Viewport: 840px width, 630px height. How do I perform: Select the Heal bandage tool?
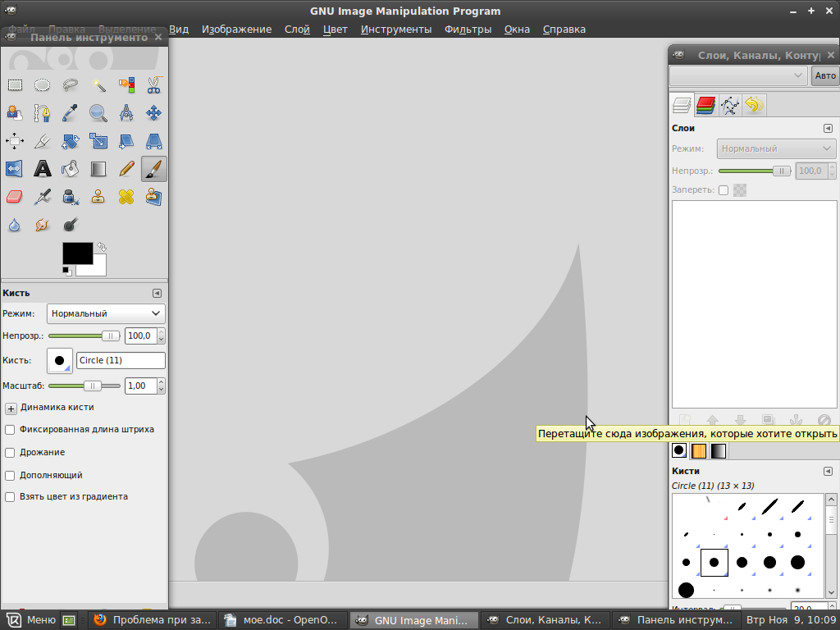coord(126,197)
